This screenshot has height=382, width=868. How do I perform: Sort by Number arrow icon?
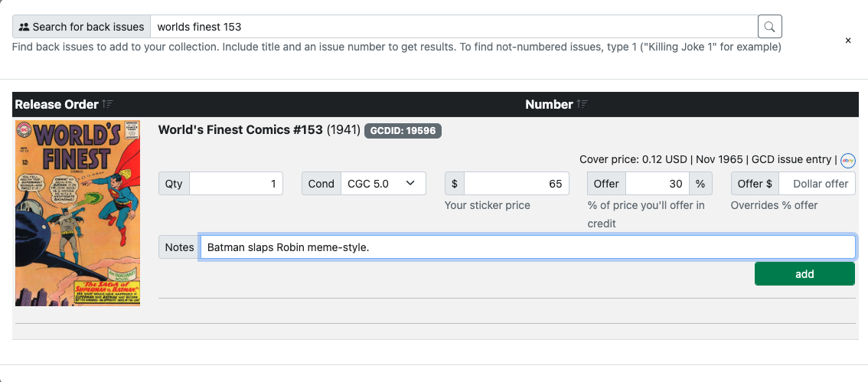pos(582,104)
